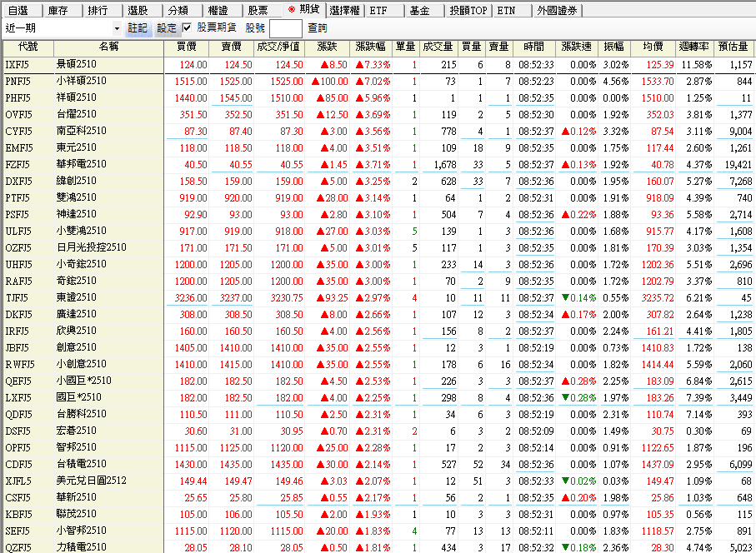Select the 排行 ranking tab
This screenshot has height=553, width=756.
pos(98,11)
